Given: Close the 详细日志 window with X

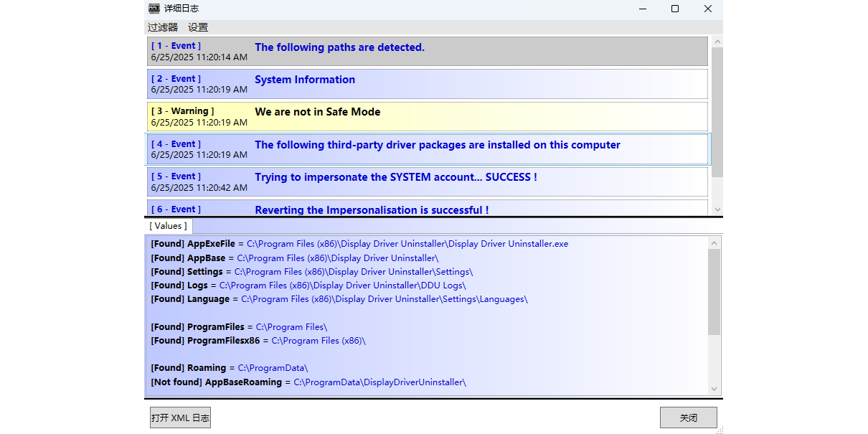Looking at the screenshot, I should (708, 9).
